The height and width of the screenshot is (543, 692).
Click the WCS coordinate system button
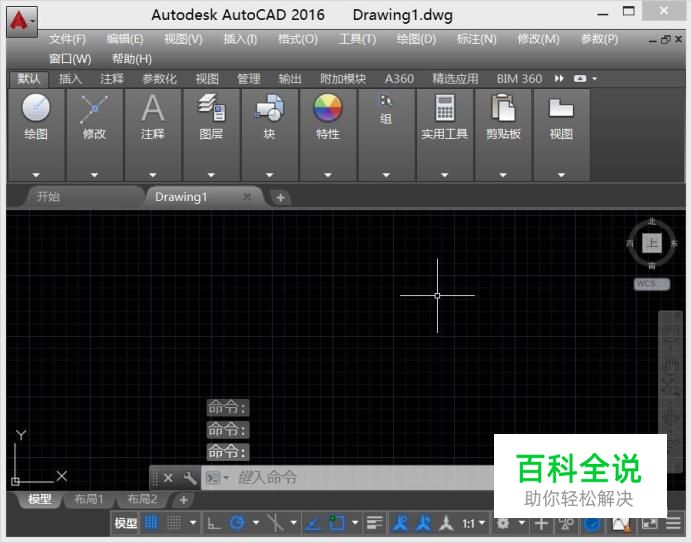652,284
